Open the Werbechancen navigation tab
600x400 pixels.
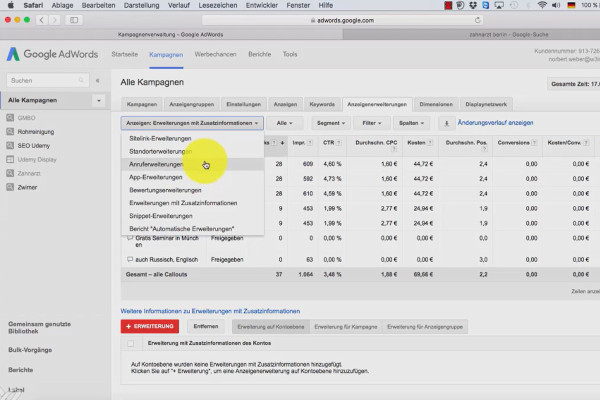tap(215, 54)
